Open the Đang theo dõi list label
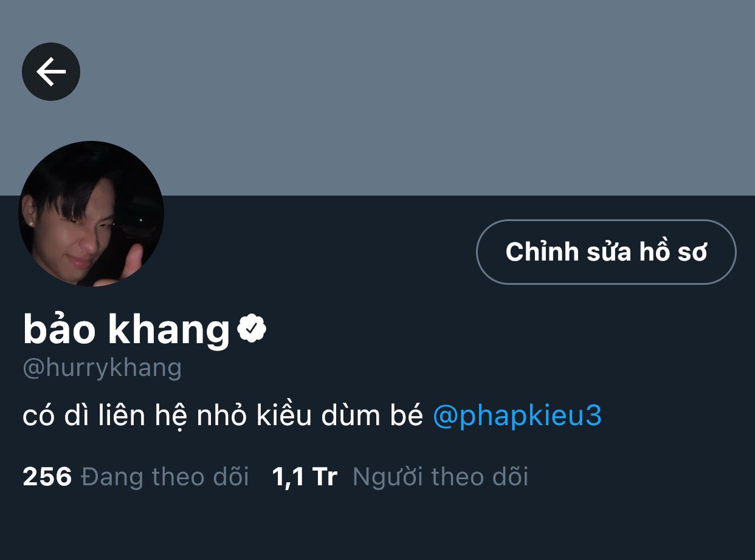The height and width of the screenshot is (560, 755). click(165, 477)
